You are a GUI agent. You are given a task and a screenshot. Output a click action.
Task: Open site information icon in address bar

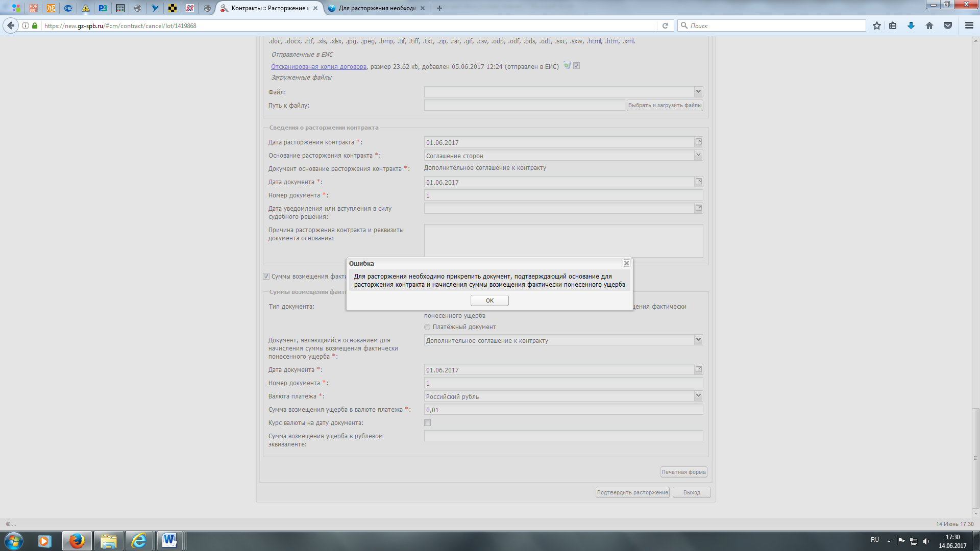coord(25,26)
